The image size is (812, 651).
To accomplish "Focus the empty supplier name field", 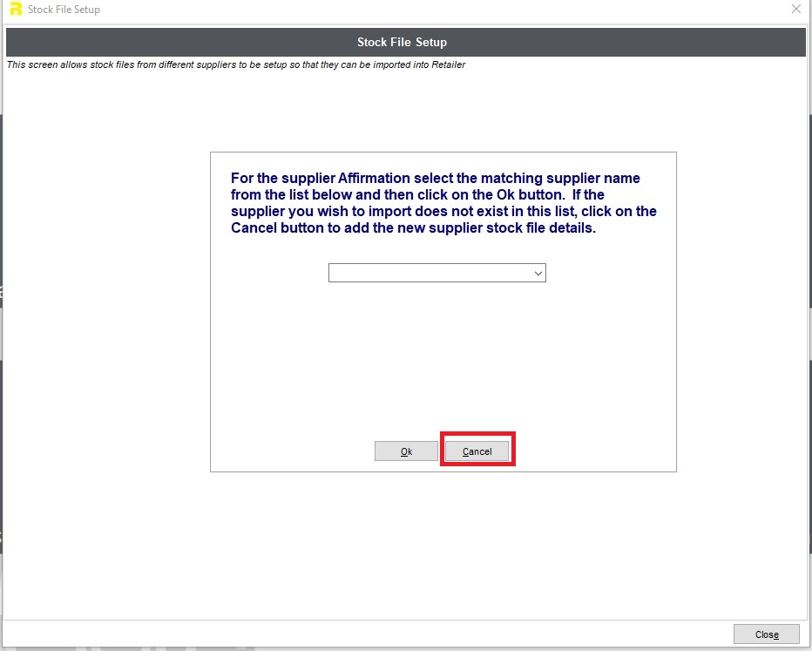I will point(427,274).
